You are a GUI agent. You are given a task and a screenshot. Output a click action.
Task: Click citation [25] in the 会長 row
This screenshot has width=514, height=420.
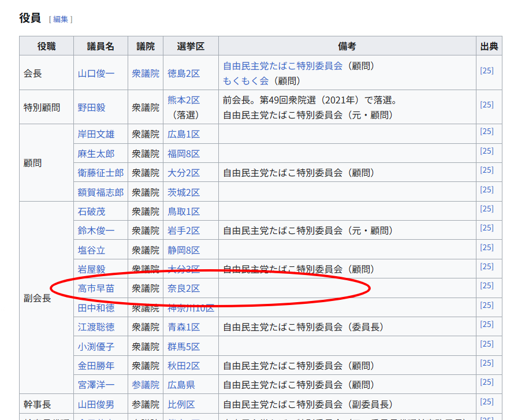coord(487,70)
